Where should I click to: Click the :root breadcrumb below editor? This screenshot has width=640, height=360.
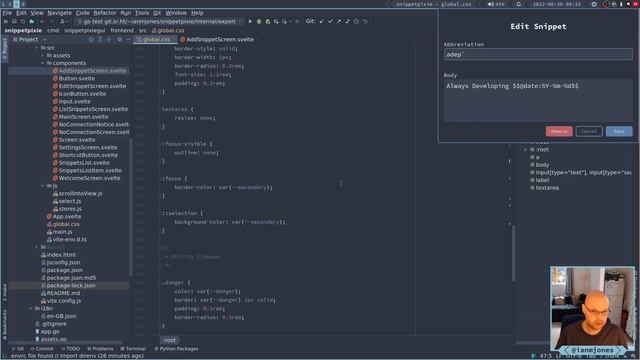click(169, 340)
